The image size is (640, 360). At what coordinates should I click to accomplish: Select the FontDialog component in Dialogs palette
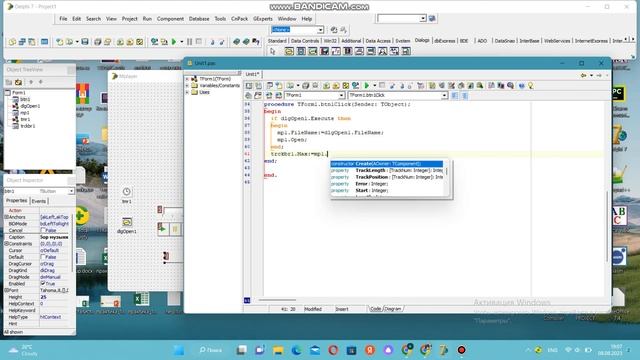point(336,51)
